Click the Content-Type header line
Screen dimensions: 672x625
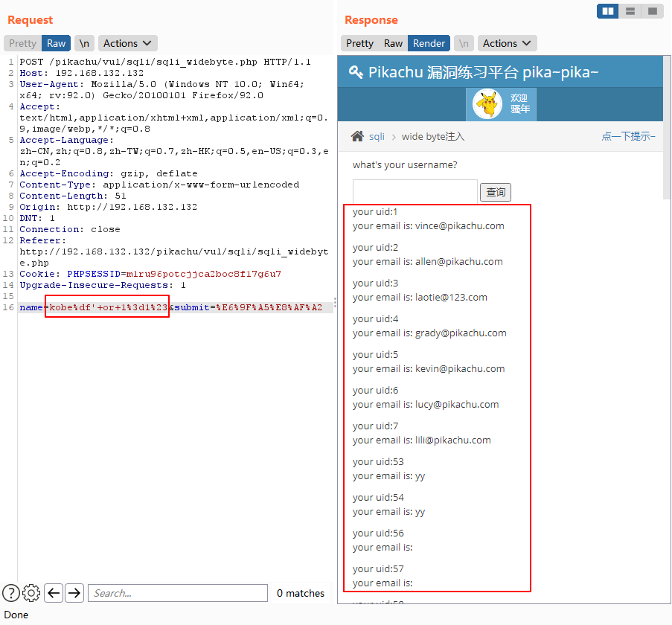(x=159, y=185)
